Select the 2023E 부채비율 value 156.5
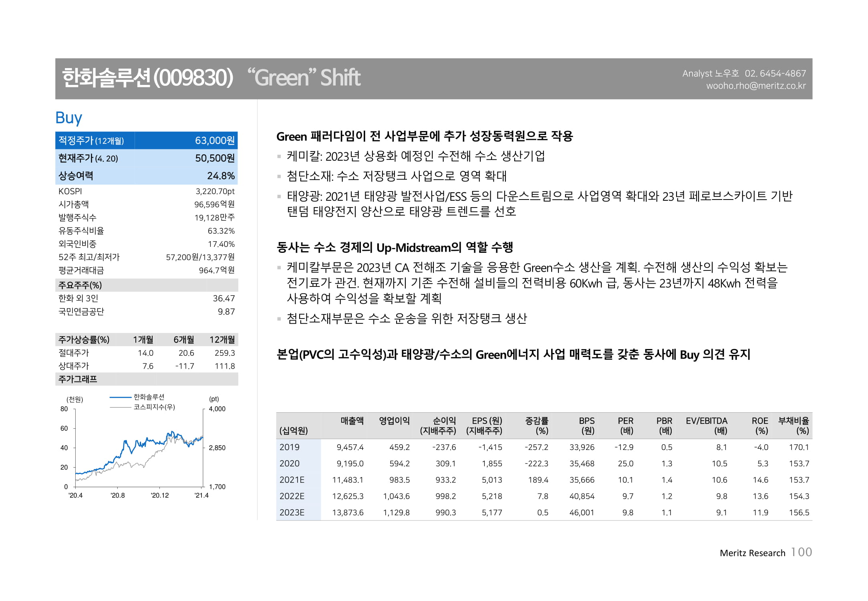This screenshot has height=601, width=868. tap(799, 512)
